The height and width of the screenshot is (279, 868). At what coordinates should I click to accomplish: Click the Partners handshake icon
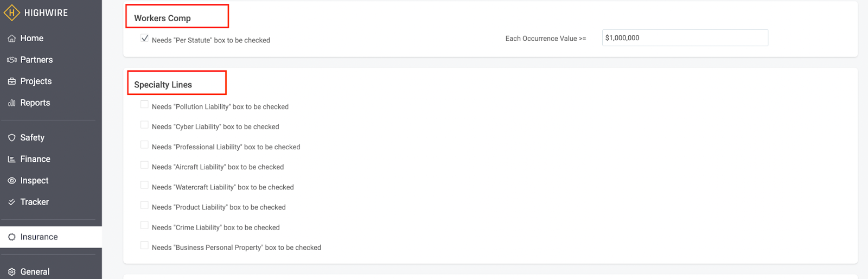click(11, 60)
